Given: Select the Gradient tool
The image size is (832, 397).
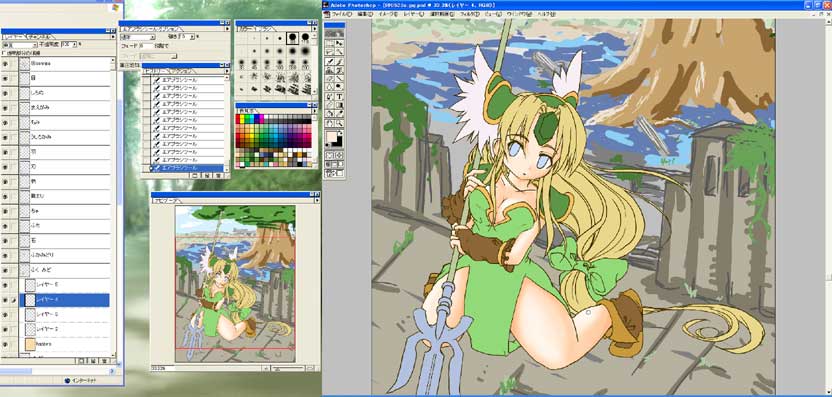Looking at the screenshot, I should click(339, 105).
